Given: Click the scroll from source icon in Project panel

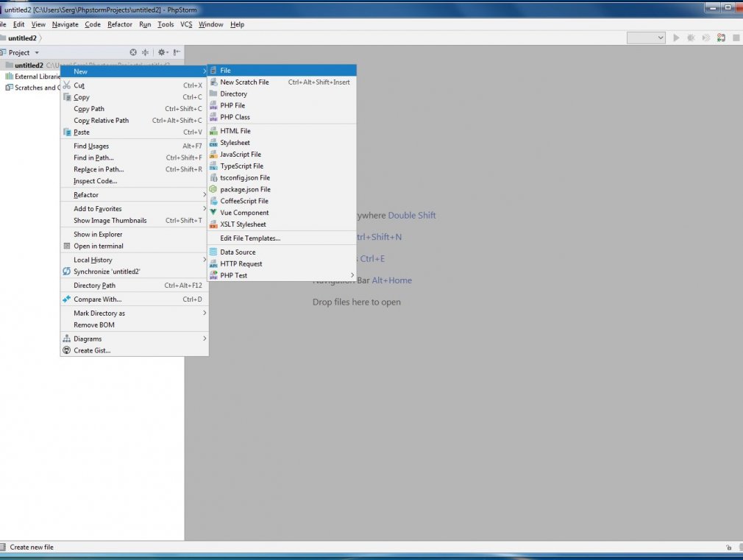Looking at the screenshot, I should click(x=133, y=52).
